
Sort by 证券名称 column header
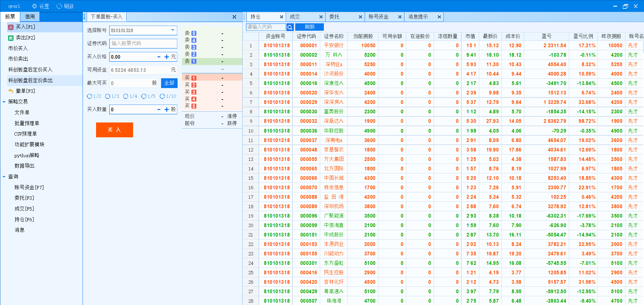(334, 36)
